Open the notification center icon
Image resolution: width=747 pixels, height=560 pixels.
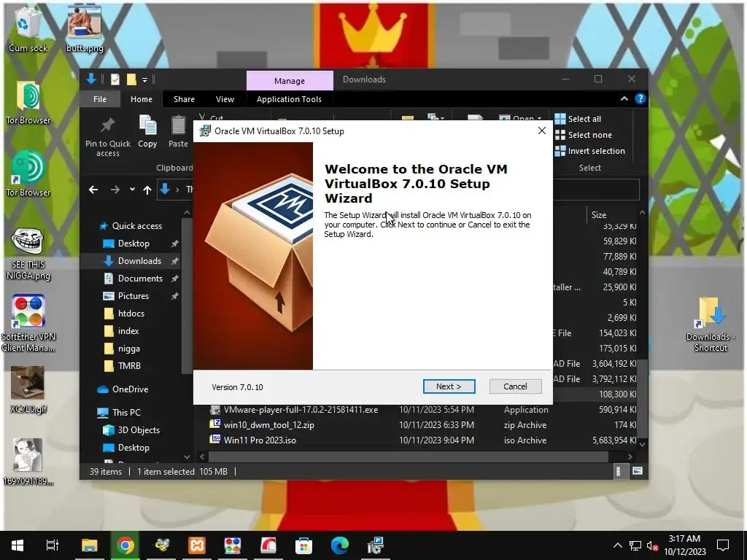coord(723,545)
